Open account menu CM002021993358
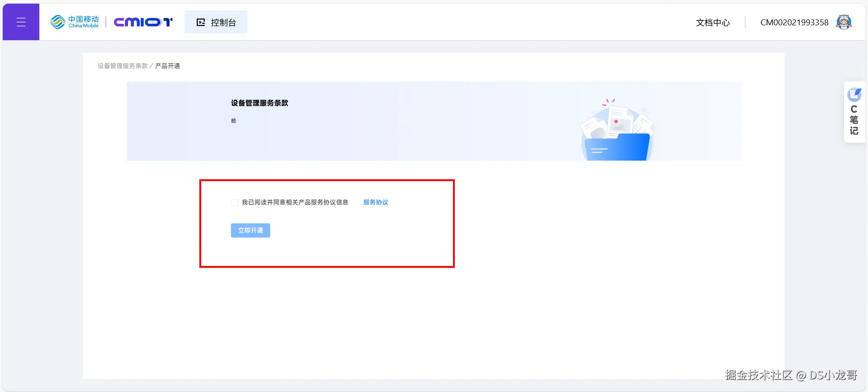The width and height of the screenshot is (868, 392). 794,23
